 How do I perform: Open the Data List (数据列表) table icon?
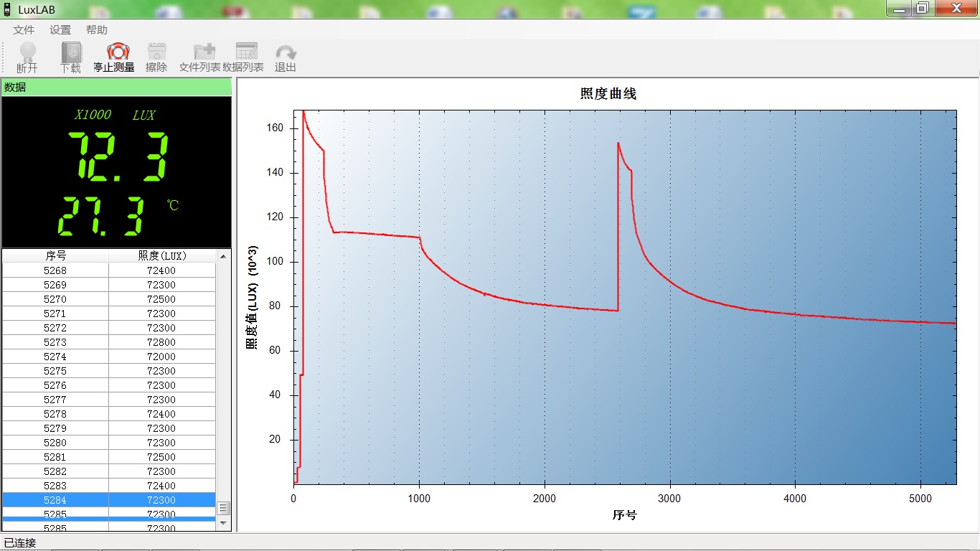[246, 52]
